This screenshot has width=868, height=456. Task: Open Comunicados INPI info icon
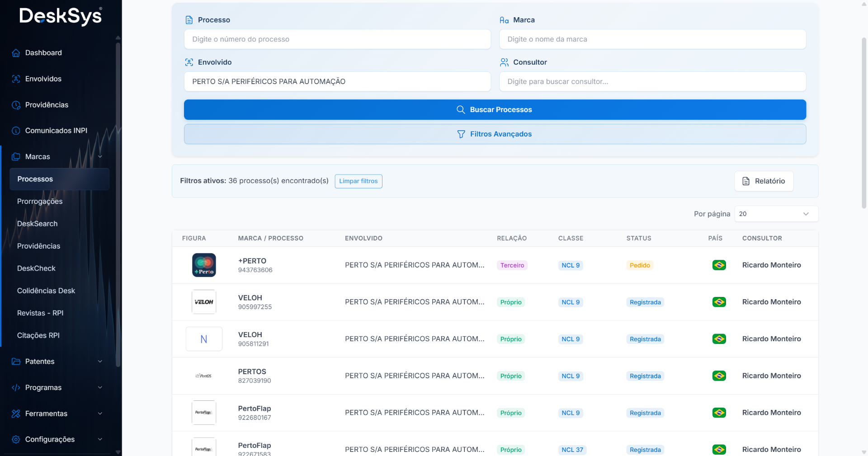point(16,131)
